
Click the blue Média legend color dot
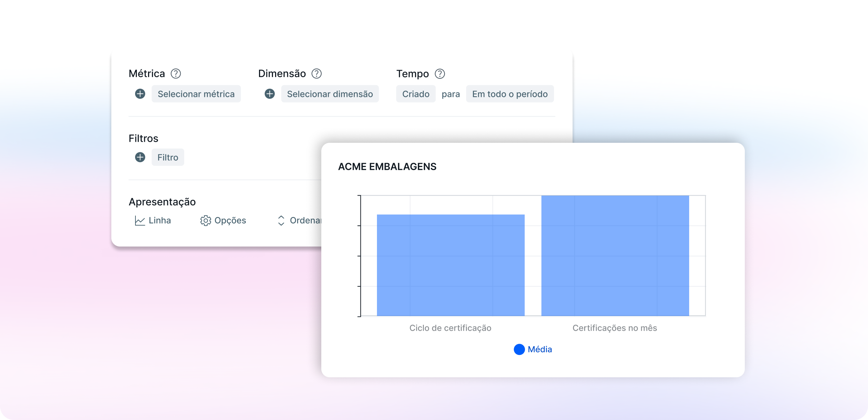[x=519, y=349]
